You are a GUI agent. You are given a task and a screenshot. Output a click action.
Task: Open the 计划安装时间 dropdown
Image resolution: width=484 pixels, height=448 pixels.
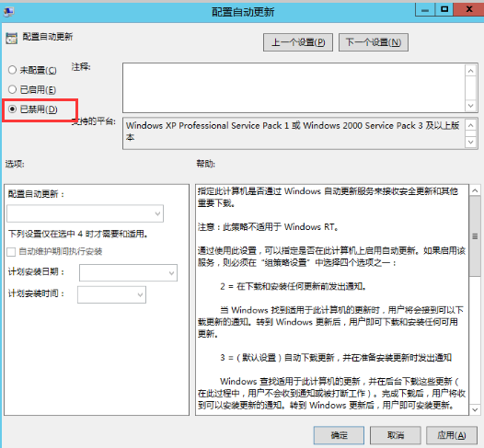click(x=111, y=295)
